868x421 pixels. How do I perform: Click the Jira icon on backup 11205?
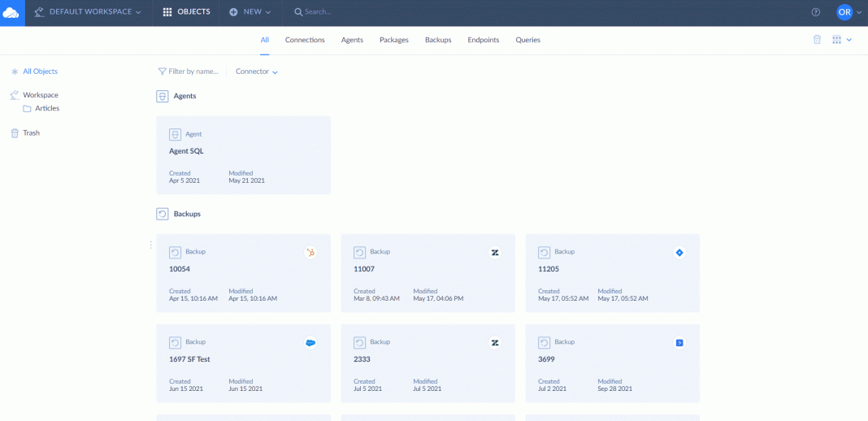coord(679,253)
